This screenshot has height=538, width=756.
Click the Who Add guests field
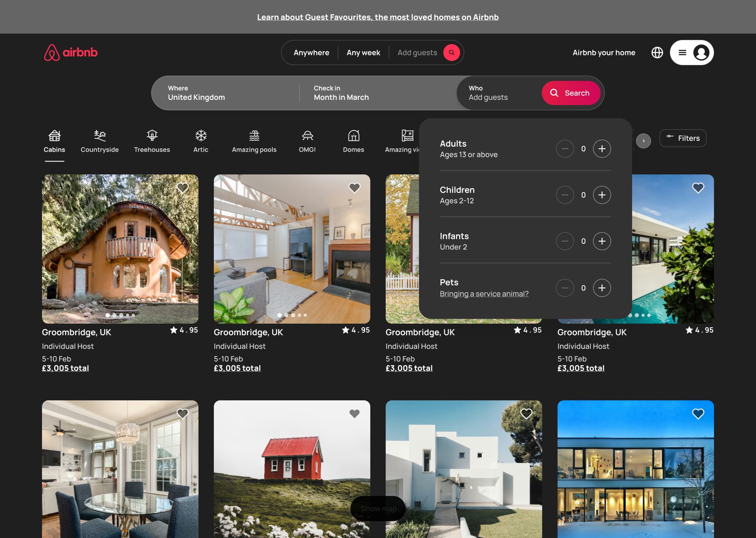499,93
